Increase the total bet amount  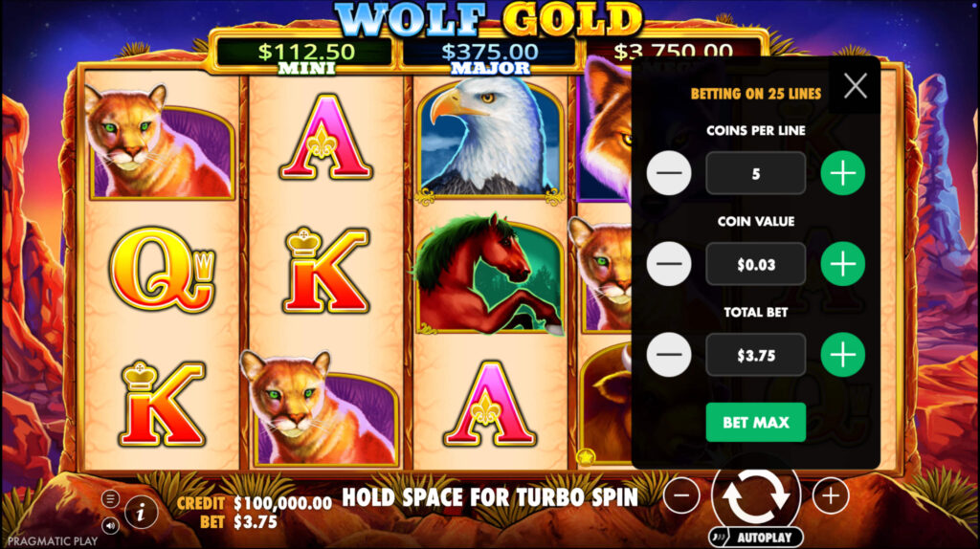tap(842, 355)
